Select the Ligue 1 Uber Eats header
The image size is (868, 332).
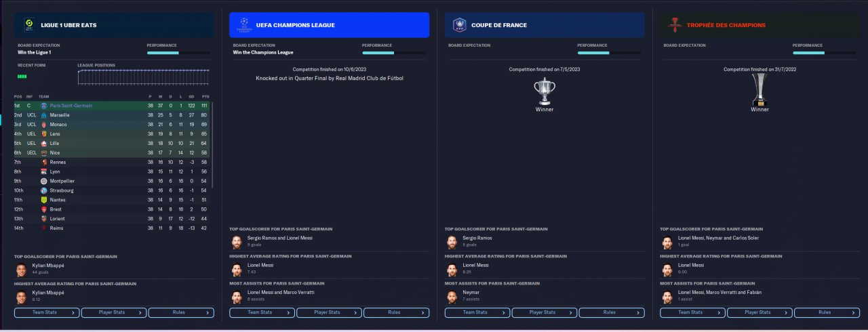(x=114, y=25)
